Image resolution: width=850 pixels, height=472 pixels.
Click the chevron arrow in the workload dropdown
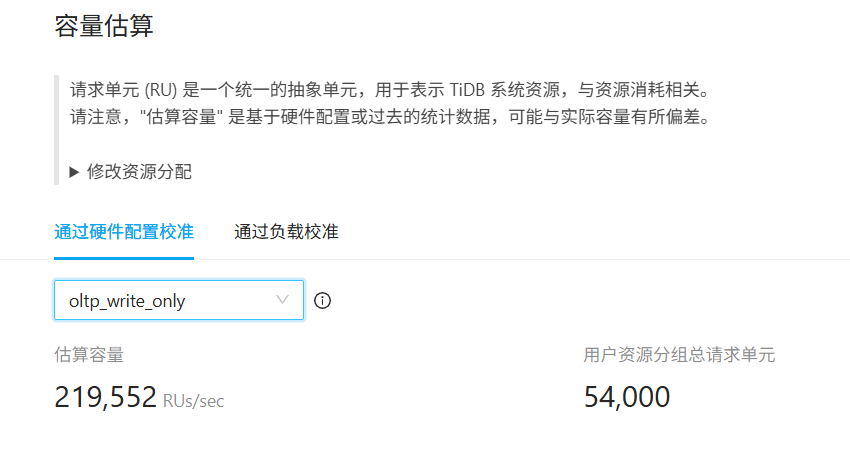283,299
